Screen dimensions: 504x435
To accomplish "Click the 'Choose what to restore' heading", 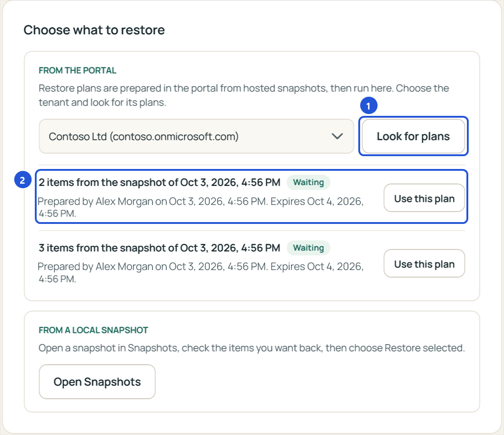I will [x=94, y=30].
